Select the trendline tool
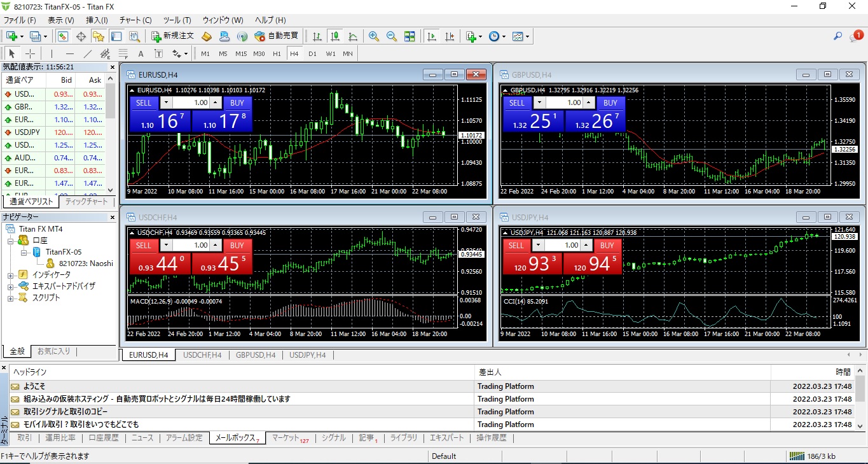The image size is (868, 464). [x=88, y=53]
